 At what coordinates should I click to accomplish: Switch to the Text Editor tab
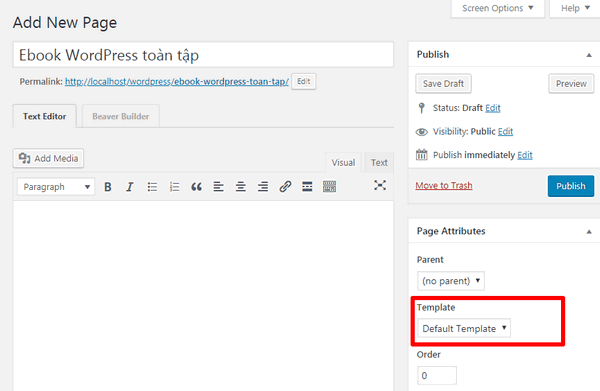(44, 116)
